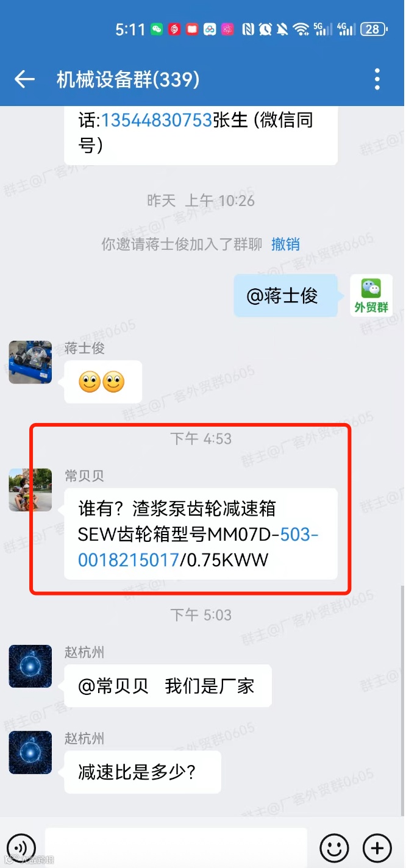Image resolution: width=406 pixels, height=868 pixels.
Task: Open 常贝贝's profile avatar
Action: coord(30,489)
